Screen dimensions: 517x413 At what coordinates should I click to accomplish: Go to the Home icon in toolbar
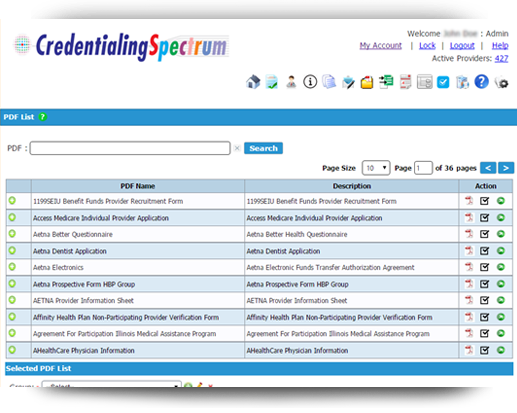253,82
